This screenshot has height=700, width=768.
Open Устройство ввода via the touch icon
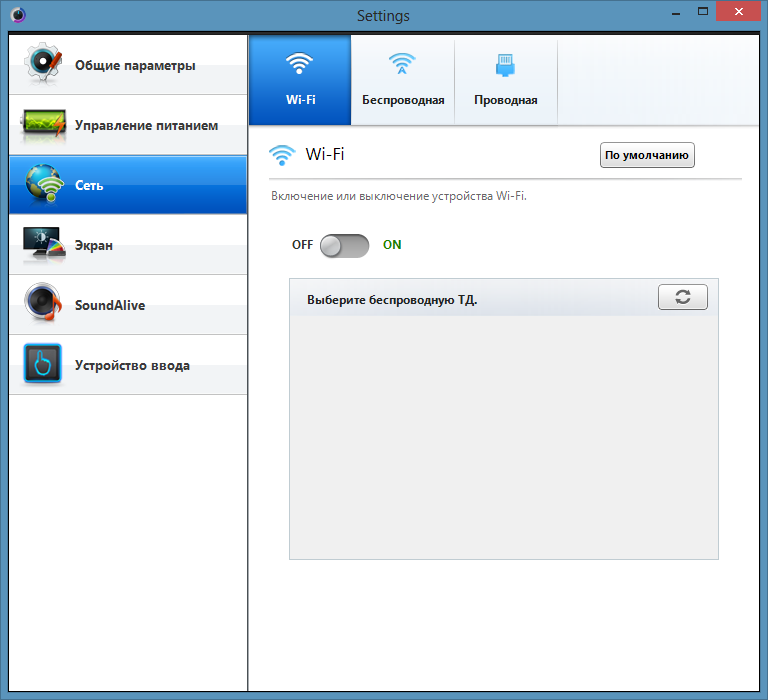[44, 366]
